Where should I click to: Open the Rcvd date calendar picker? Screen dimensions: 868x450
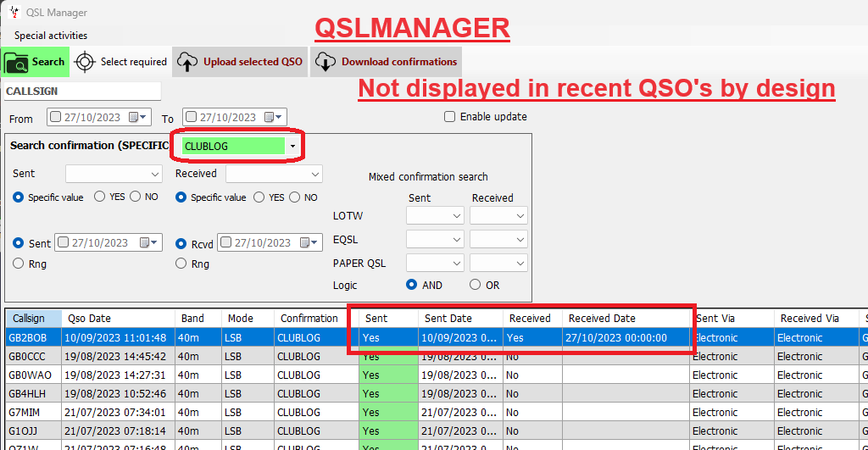(309, 243)
